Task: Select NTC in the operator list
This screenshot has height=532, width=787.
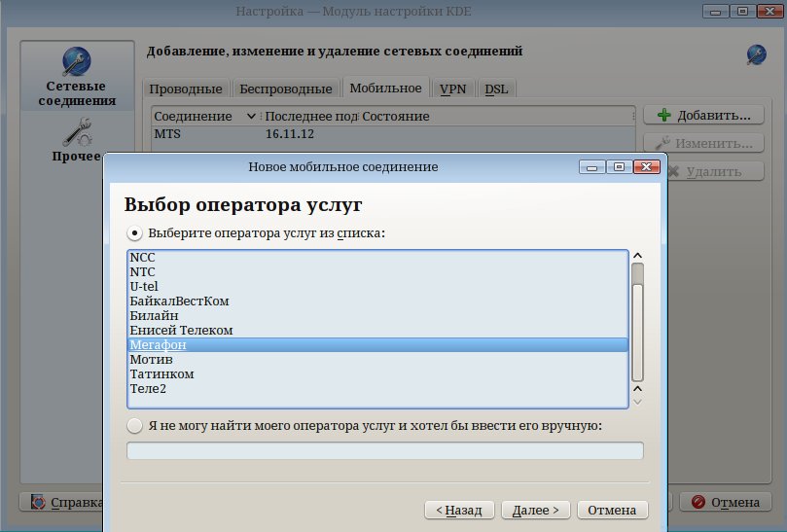Action: 377,271
